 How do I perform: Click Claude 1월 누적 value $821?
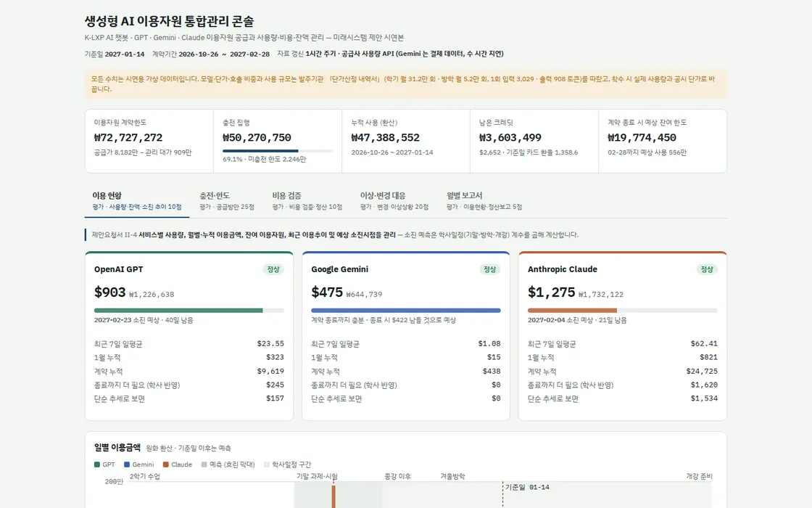[708, 357]
